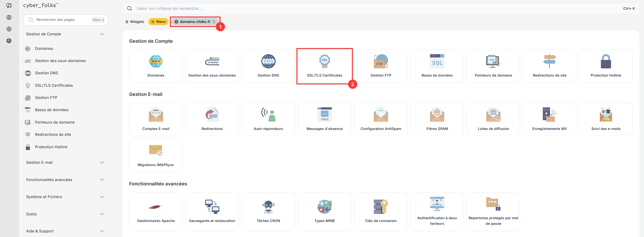The image size is (644, 237).
Task: Open the Enregistrements MX card
Action: click(550, 120)
